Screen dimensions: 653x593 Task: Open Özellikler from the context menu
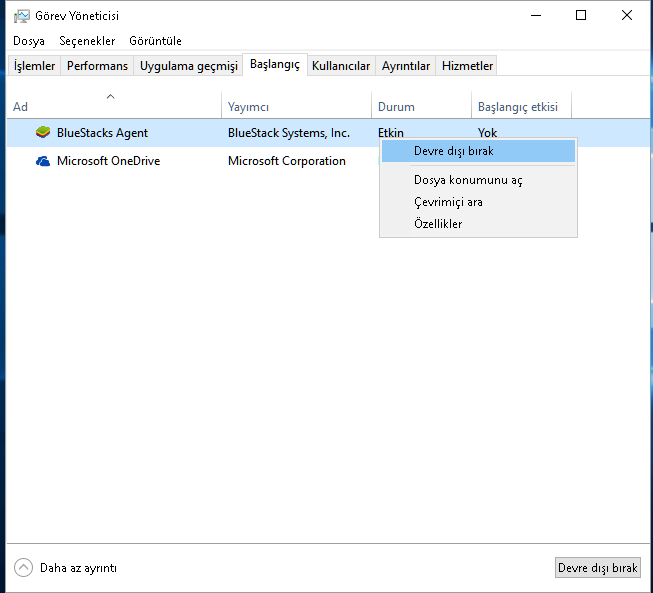coord(438,224)
